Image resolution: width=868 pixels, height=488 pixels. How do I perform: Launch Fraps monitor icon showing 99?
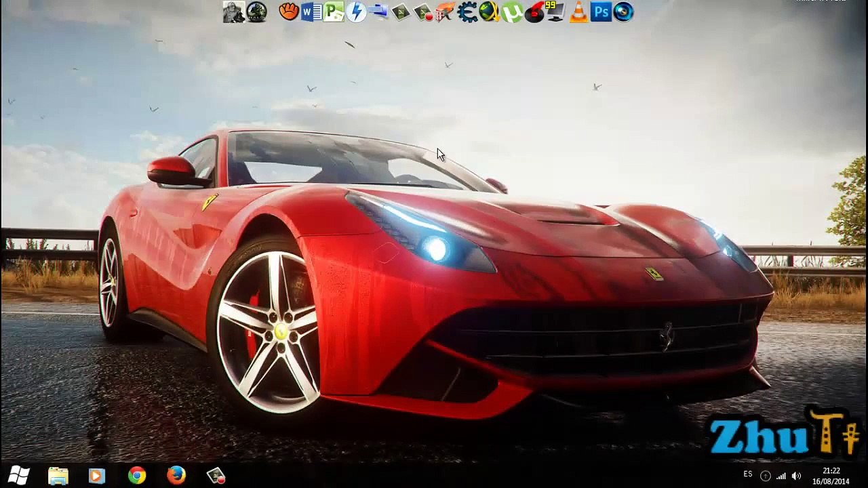point(556,12)
